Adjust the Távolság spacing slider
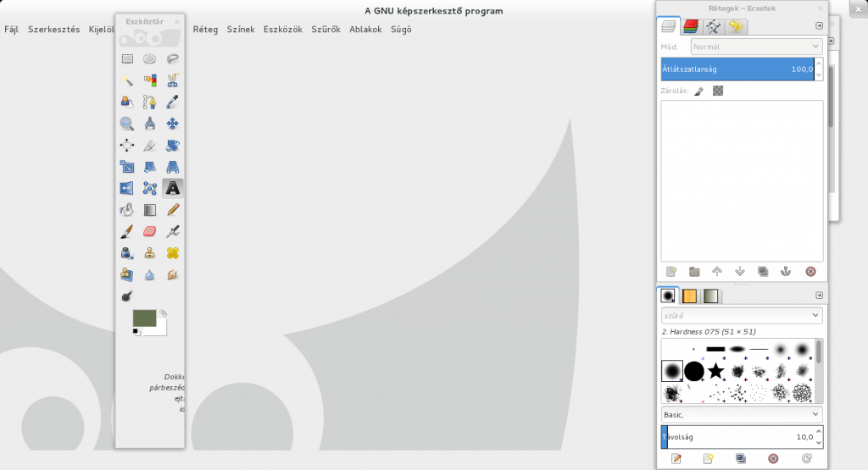The width and height of the screenshot is (868, 470). (x=738, y=437)
